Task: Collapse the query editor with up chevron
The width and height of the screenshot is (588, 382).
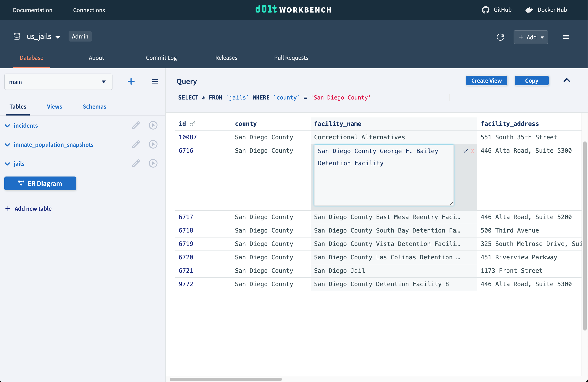Action: [567, 80]
